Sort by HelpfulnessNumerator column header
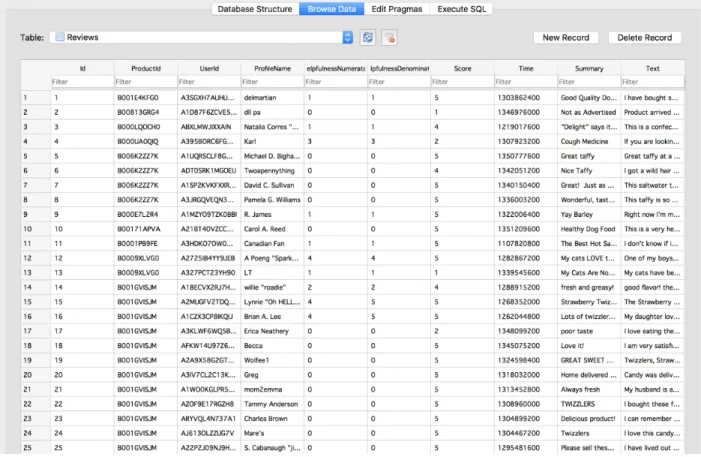Viewport: 701px width, 457px height. (x=336, y=68)
